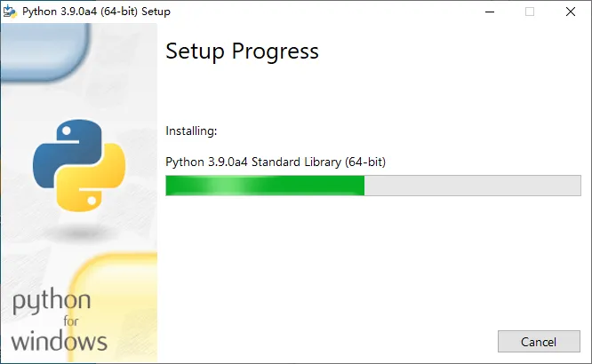
Task: Minimize the Python Setup window
Action: click(x=490, y=12)
